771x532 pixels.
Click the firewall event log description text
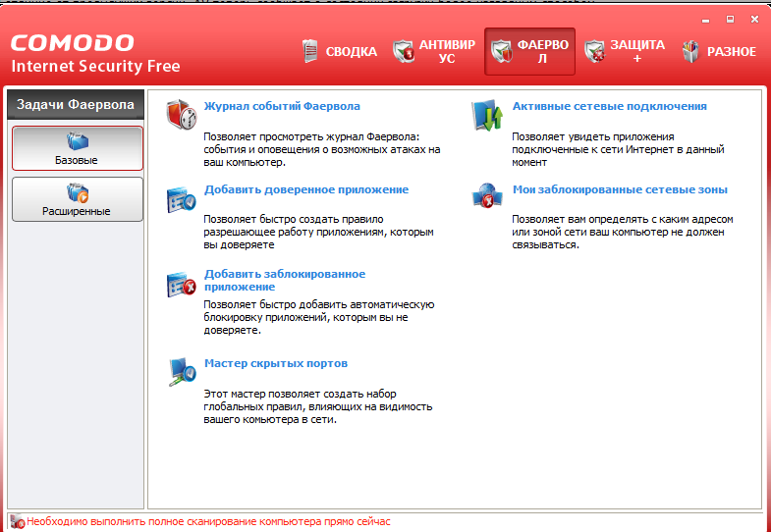322,149
